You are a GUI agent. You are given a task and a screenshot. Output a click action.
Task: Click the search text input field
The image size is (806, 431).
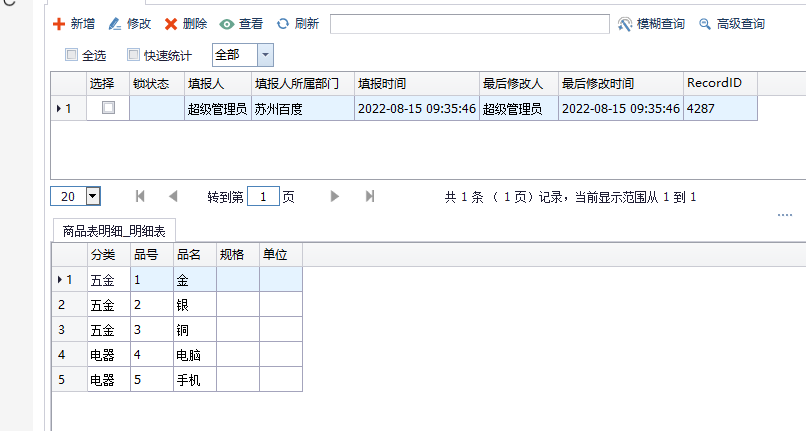click(469, 24)
